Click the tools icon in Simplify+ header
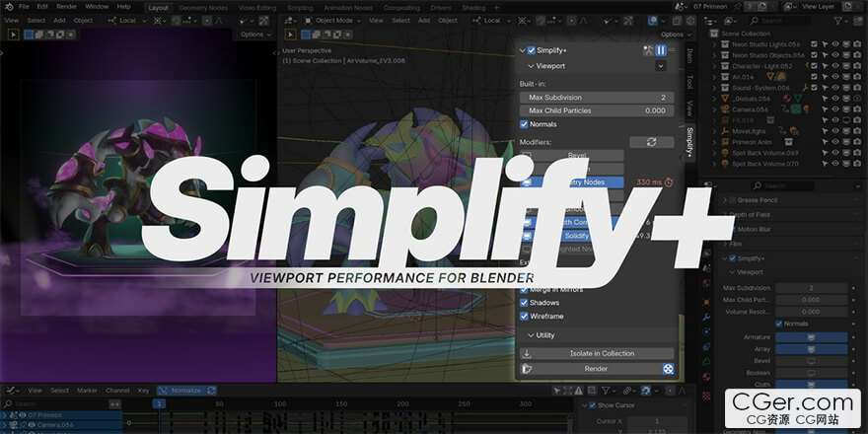 pyautogui.click(x=647, y=50)
